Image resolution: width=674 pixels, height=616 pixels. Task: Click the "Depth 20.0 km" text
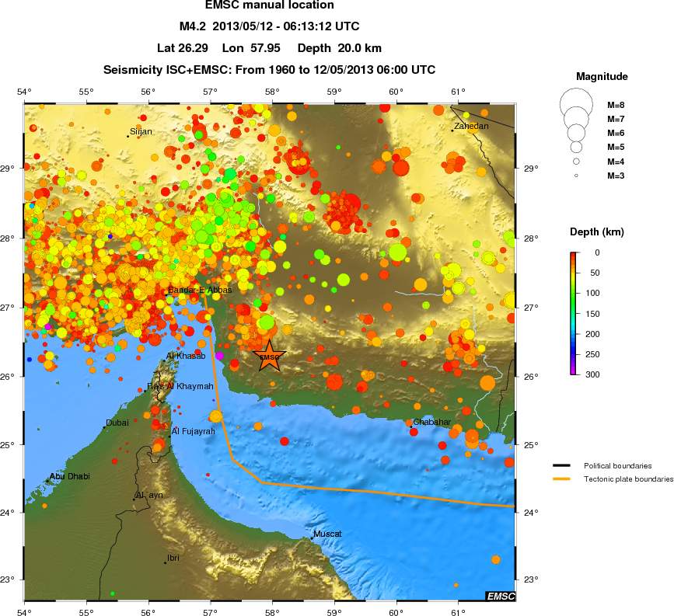click(x=340, y=48)
